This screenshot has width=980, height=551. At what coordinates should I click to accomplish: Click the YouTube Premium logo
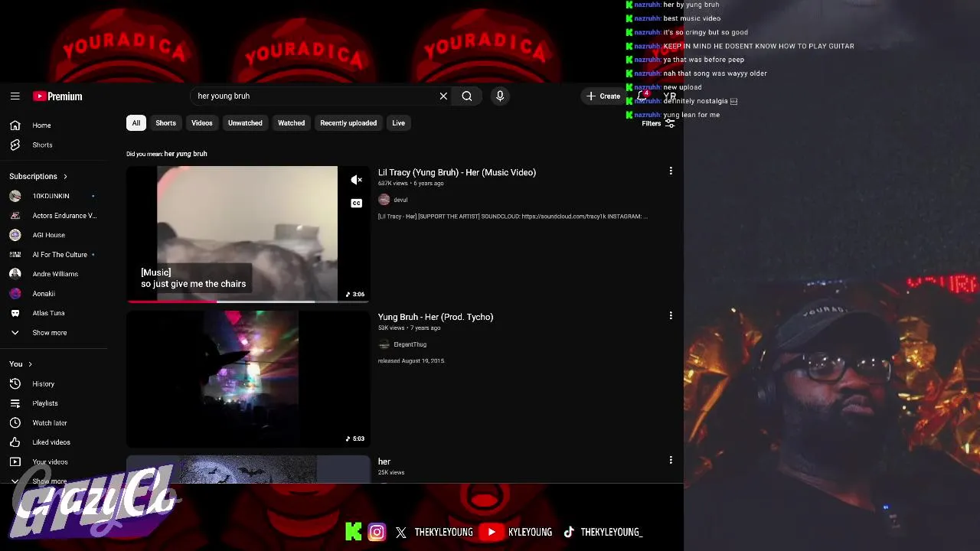57,96
